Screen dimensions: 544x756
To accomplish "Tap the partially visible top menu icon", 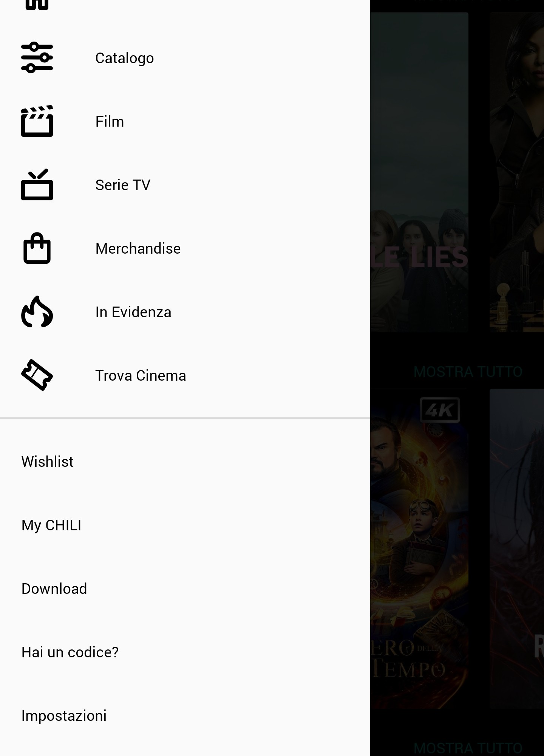I will (x=37, y=5).
